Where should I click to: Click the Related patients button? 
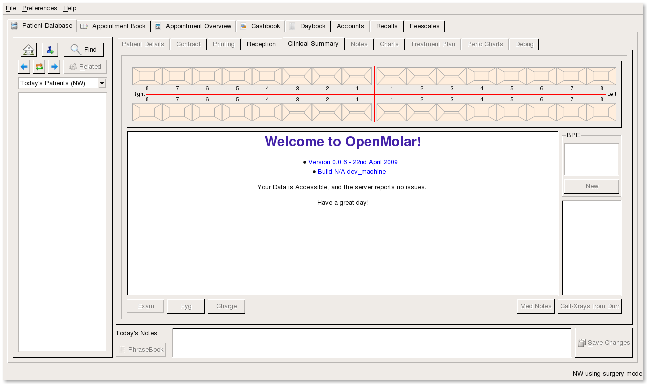85,66
